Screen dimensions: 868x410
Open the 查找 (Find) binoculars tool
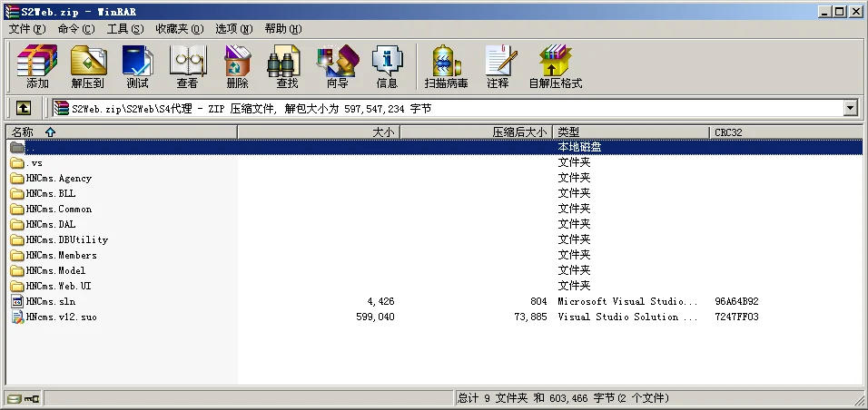tap(287, 66)
